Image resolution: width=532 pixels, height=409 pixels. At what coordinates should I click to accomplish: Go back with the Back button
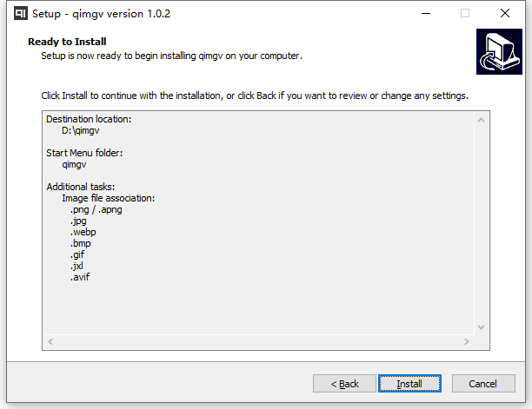point(344,384)
